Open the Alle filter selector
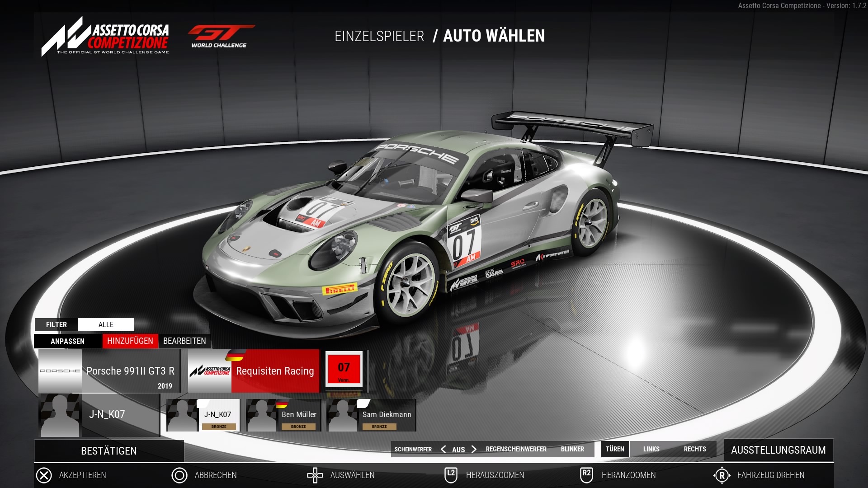The height and width of the screenshot is (488, 868). point(106,324)
